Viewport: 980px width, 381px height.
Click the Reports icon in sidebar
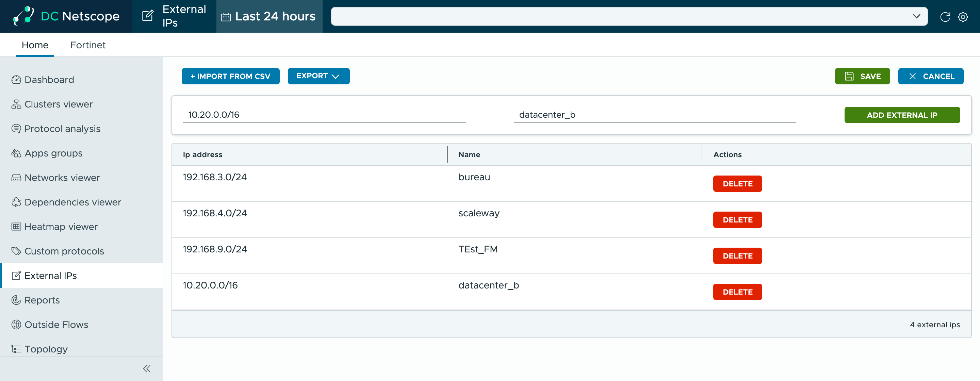coord(16,300)
